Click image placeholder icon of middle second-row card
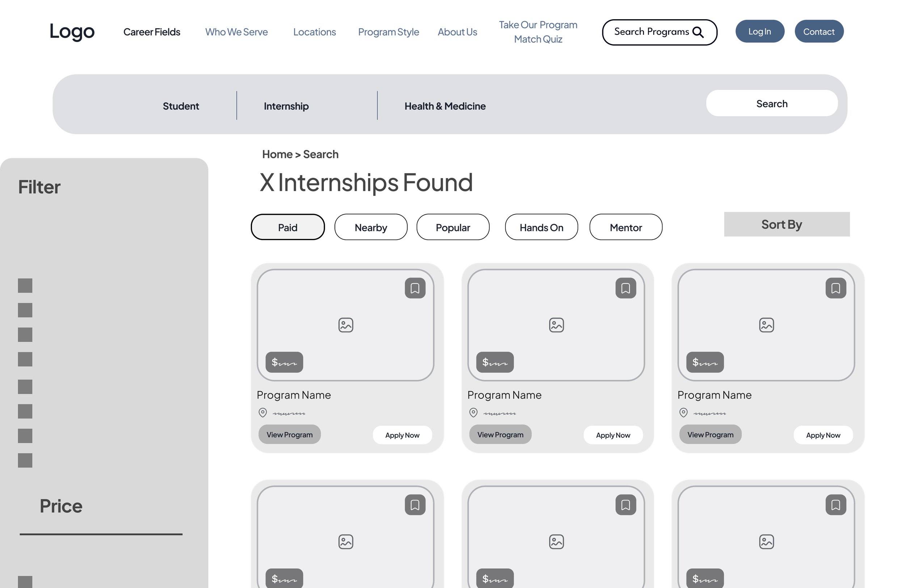Screen dimensions: 905x588 (556, 542)
